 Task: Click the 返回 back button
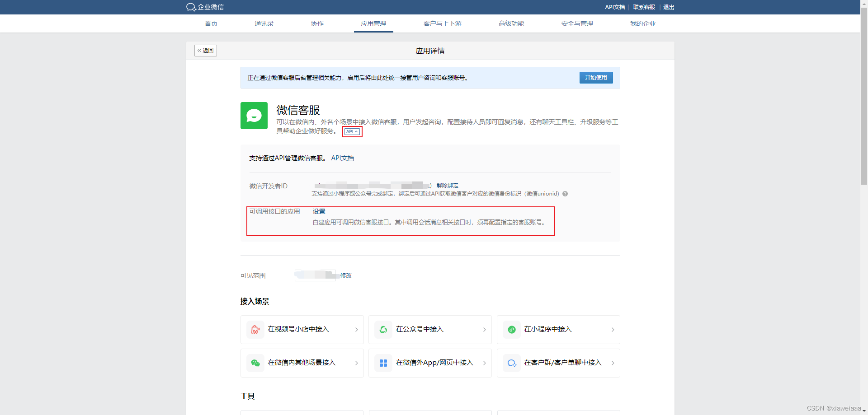click(x=206, y=51)
